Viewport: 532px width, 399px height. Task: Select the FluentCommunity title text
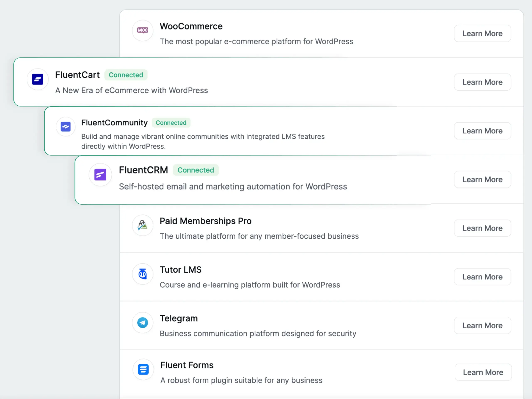point(115,123)
